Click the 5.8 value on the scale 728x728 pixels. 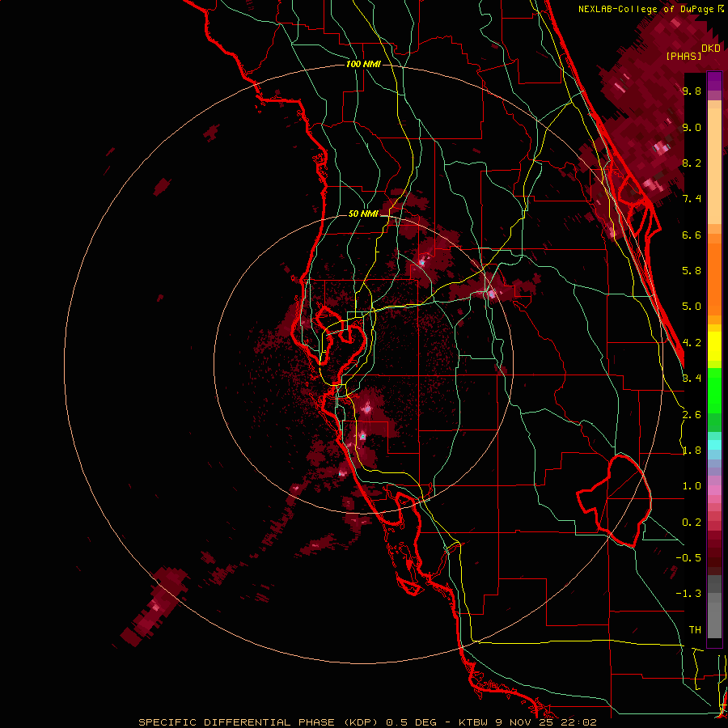692,271
